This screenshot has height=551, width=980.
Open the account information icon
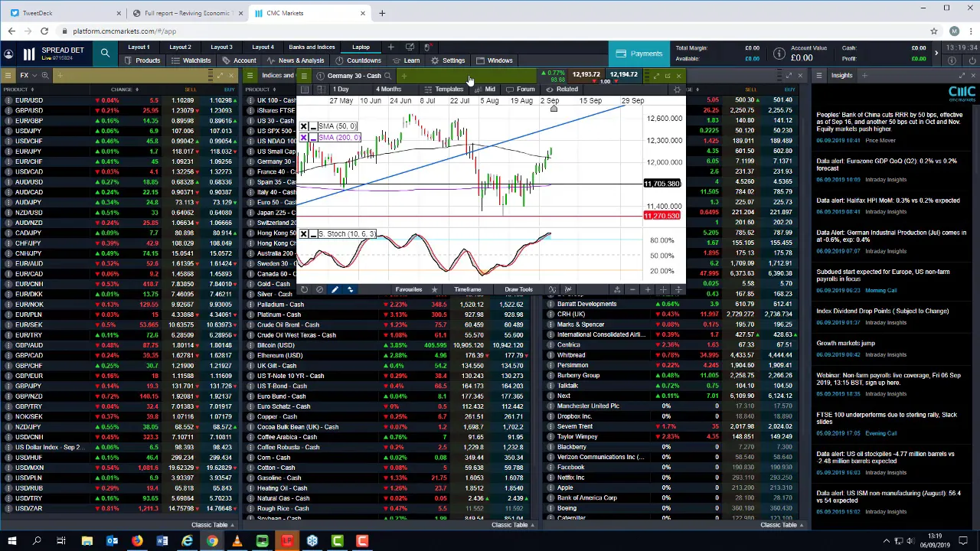[x=779, y=53]
